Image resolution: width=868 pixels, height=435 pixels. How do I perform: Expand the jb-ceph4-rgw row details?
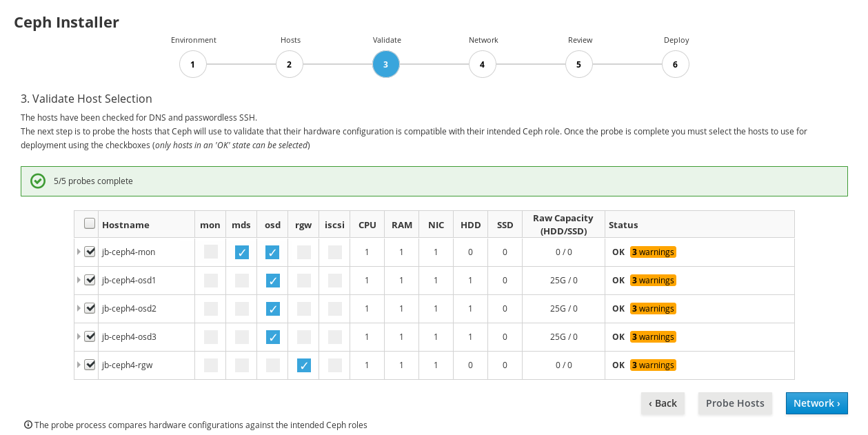(79, 365)
